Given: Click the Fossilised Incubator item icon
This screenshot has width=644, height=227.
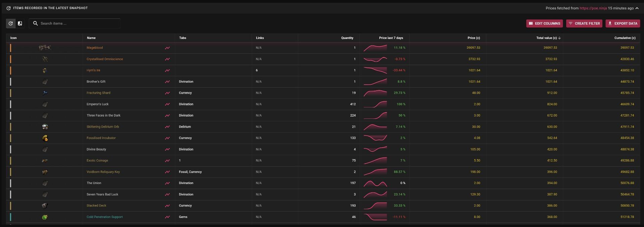Looking at the screenshot, I should 45,138.
